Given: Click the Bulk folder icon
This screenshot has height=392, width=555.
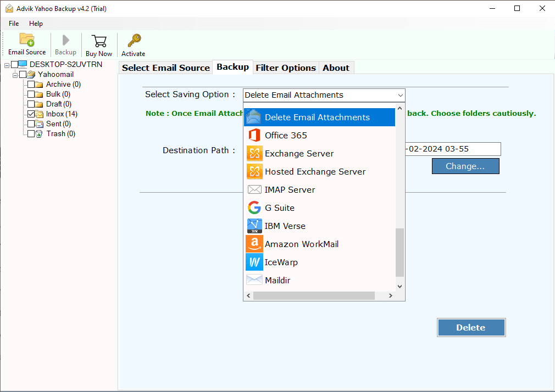Looking at the screenshot, I should click(x=39, y=94).
